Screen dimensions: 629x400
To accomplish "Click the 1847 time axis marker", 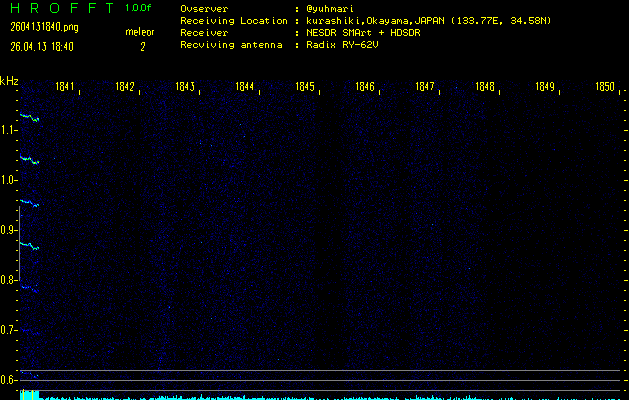I will tap(425, 87).
